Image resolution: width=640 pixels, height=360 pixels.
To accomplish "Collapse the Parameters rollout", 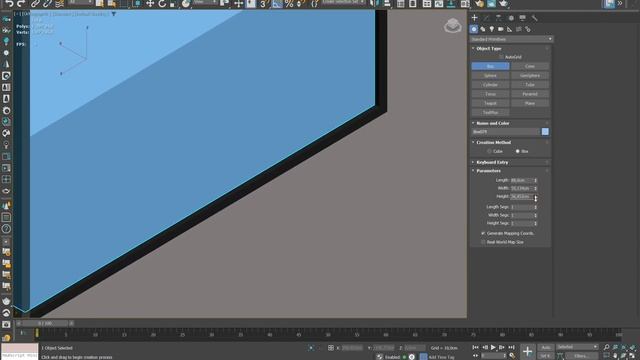I will (488, 171).
